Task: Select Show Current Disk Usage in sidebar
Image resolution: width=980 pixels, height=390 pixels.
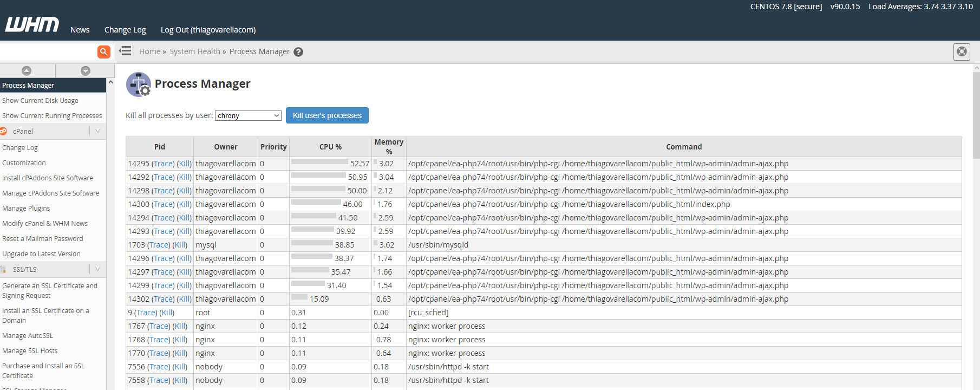Action: click(x=40, y=101)
